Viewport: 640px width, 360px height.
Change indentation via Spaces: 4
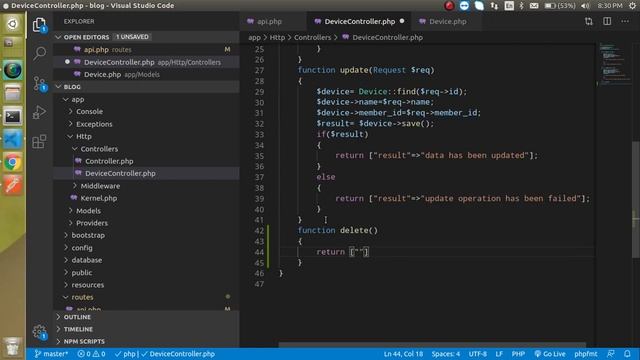446,354
